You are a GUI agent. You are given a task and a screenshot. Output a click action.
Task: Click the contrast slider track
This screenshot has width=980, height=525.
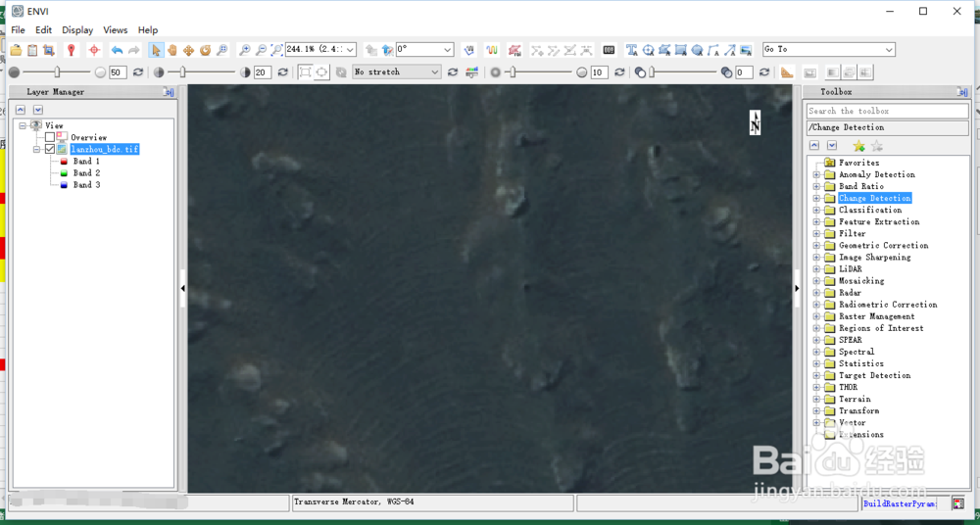pyautogui.click(x=201, y=72)
